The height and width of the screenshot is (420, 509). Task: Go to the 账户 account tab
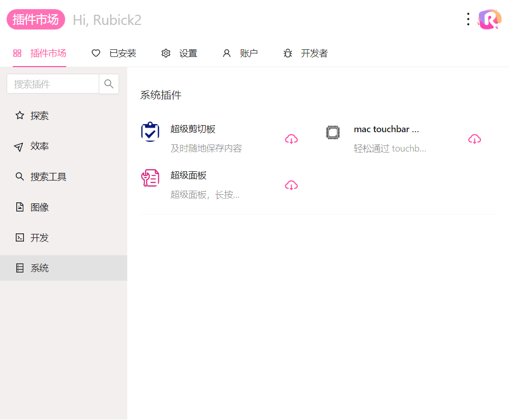[x=240, y=53]
